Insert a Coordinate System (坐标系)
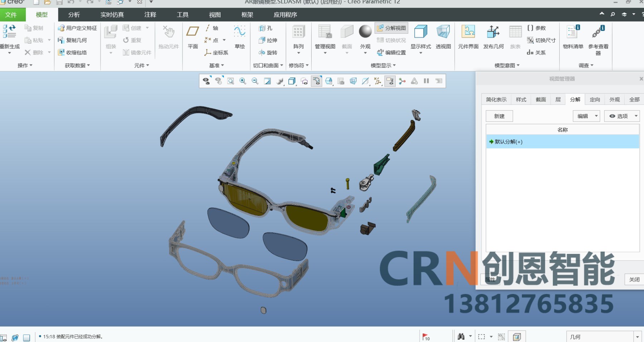 tap(216, 52)
